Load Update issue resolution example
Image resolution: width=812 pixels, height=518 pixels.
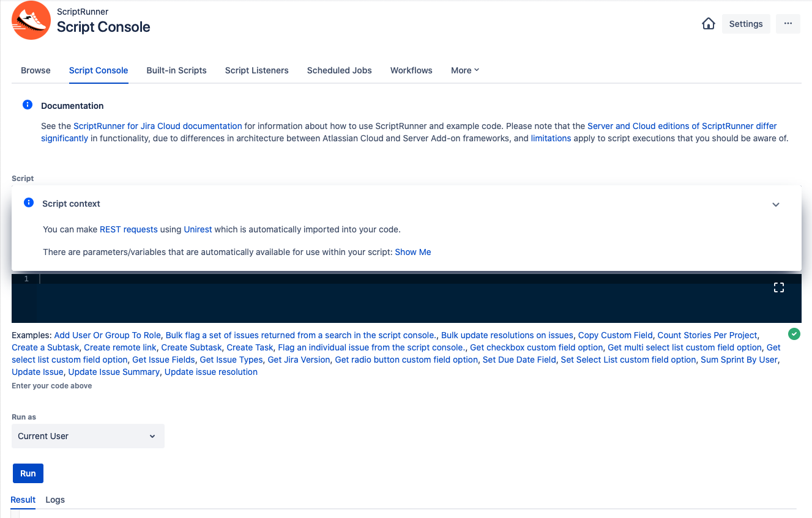pos(211,372)
